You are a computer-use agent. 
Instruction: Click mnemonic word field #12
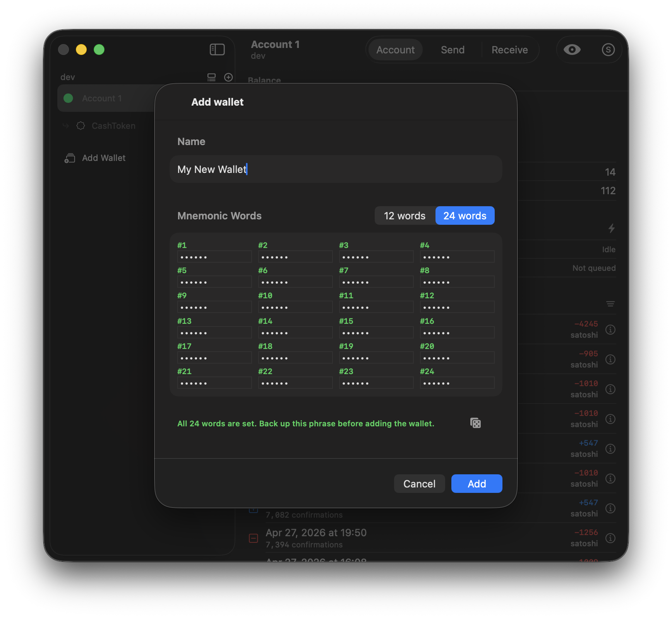457,307
